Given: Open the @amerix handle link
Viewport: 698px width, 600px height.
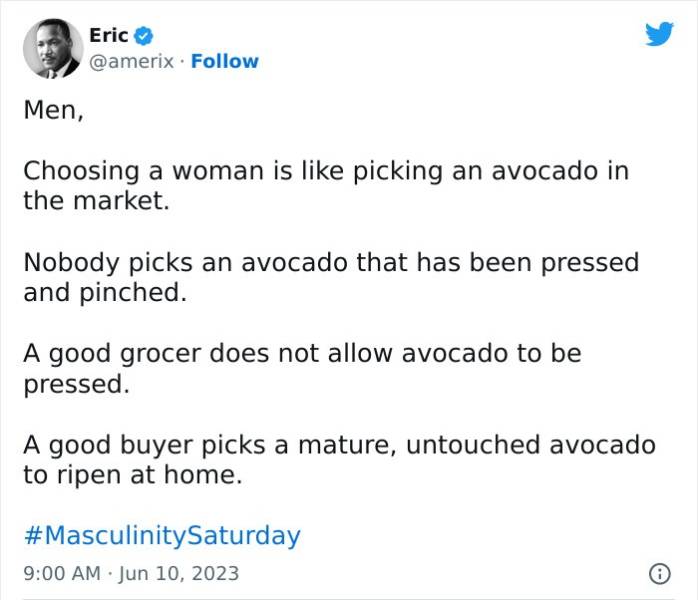Looking at the screenshot, I should [131, 61].
